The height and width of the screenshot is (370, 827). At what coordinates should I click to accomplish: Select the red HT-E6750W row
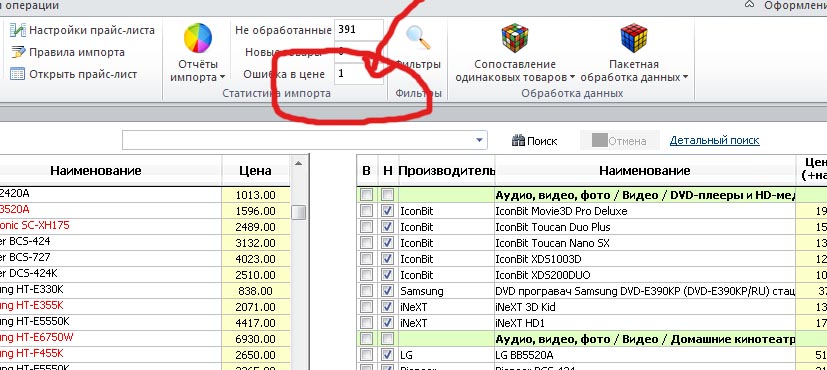pos(110,338)
